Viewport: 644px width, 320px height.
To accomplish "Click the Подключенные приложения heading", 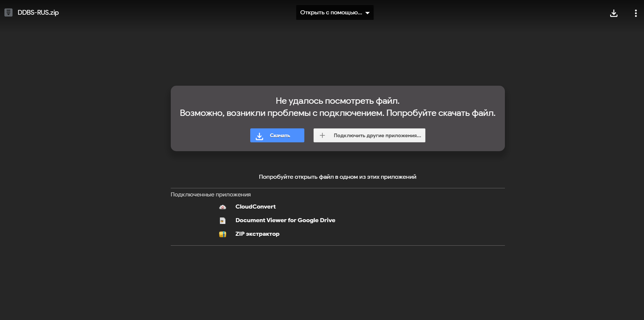I will point(210,195).
